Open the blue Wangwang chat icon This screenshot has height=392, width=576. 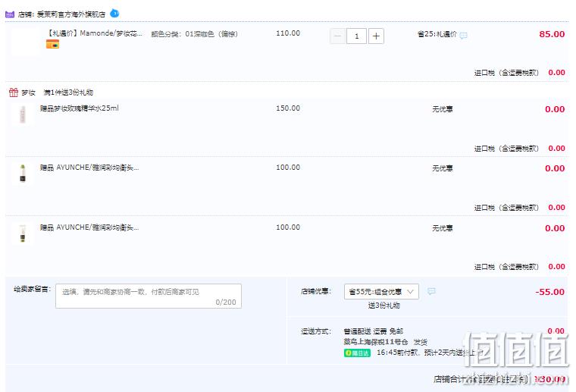(114, 14)
